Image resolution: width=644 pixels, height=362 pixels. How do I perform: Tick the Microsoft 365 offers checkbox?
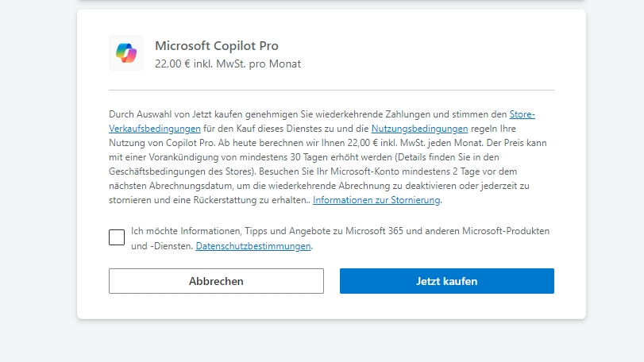pyautogui.click(x=117, y=237)
